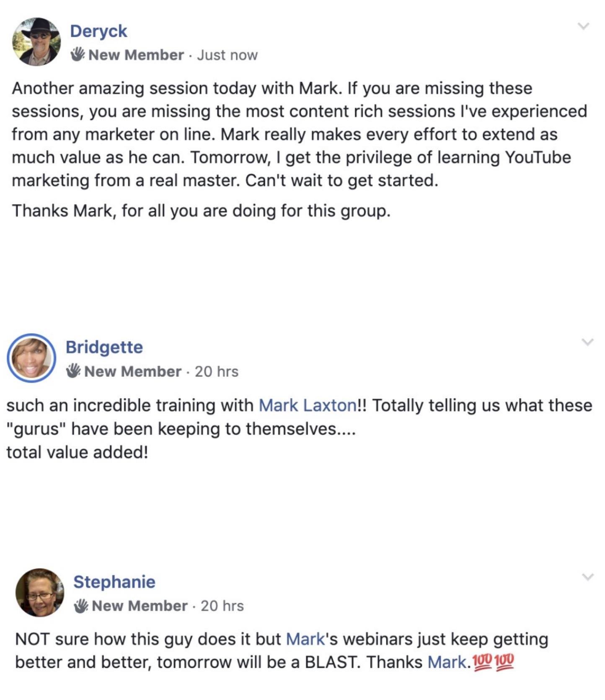Click the 'Just now' timestamp on Deryck's post
Image resolution: width=605 pixels, height=700 pixels.
(227, 55)
